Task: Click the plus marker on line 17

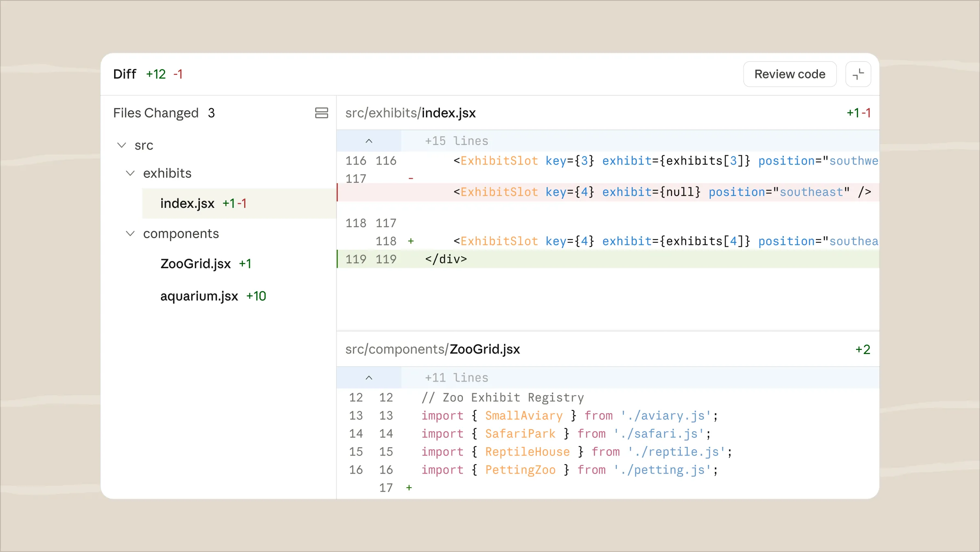Action: [x=409, y=488]
